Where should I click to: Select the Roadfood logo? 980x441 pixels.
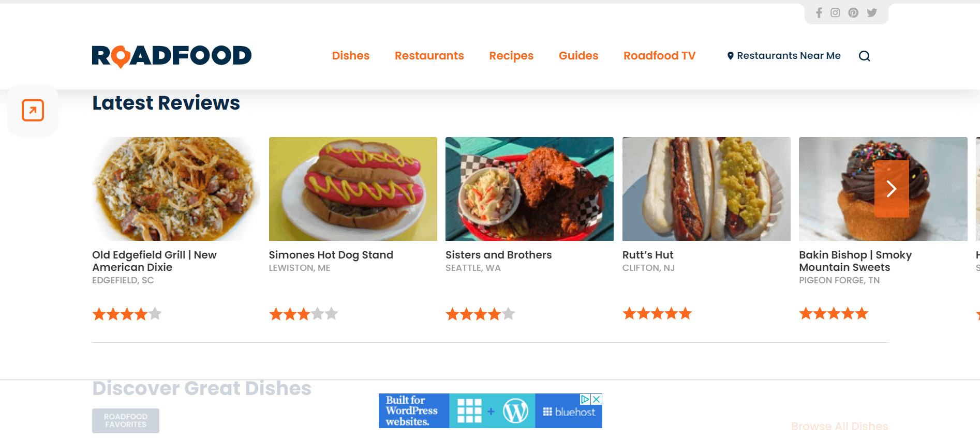[171, 55]
